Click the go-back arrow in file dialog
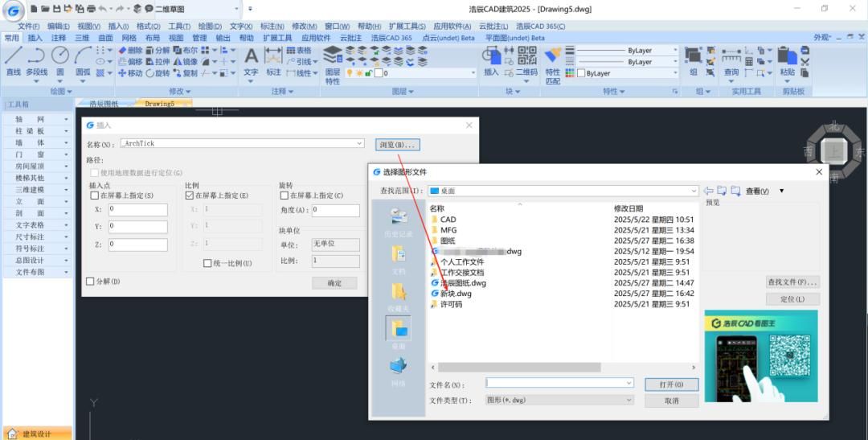This screenshot has height=440, width=868. tap(708, 191)
